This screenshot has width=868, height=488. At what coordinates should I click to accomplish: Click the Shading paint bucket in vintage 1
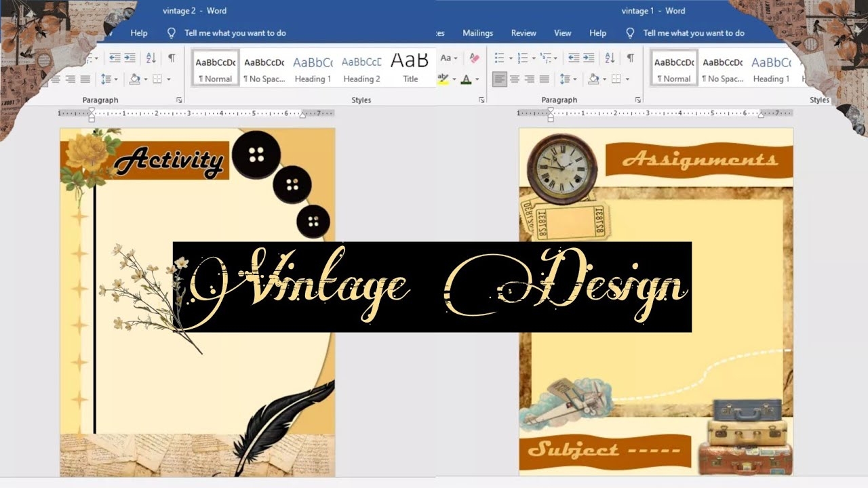(595, 79)
